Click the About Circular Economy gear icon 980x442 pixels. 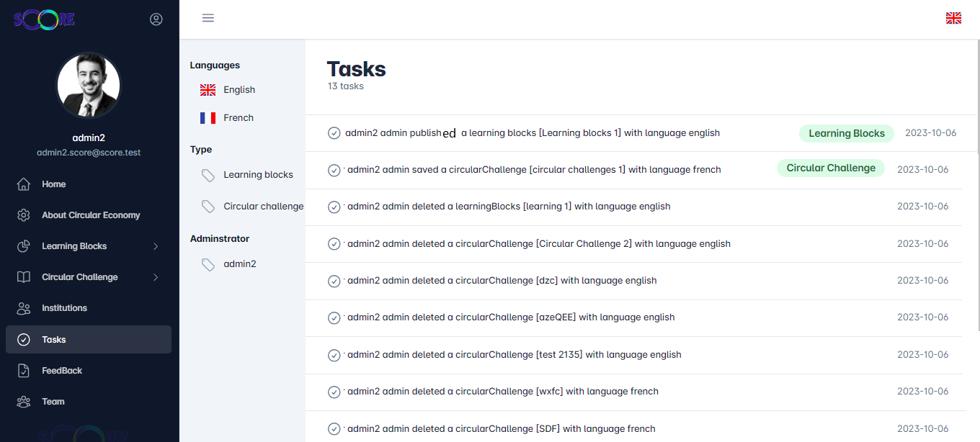point(24,215)
